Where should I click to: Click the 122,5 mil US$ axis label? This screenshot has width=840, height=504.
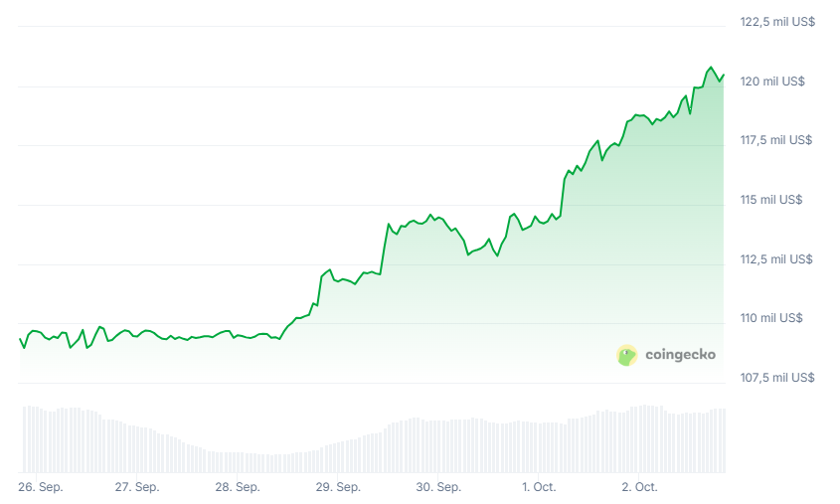(x=777, y=21)
